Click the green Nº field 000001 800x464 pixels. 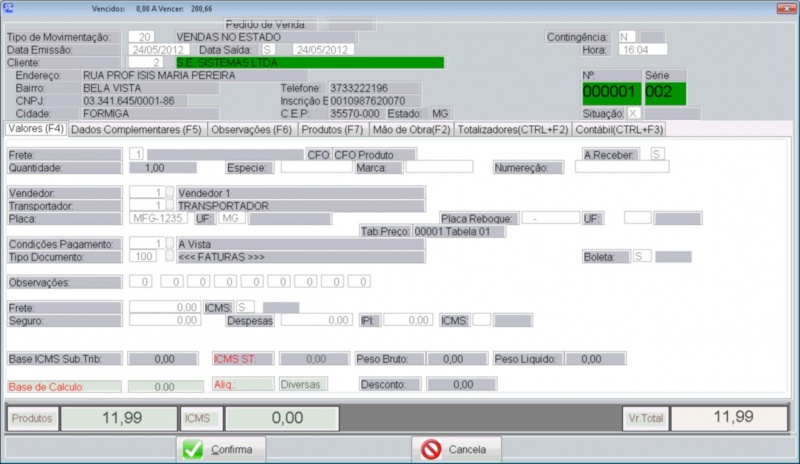(x=610, y=92)
